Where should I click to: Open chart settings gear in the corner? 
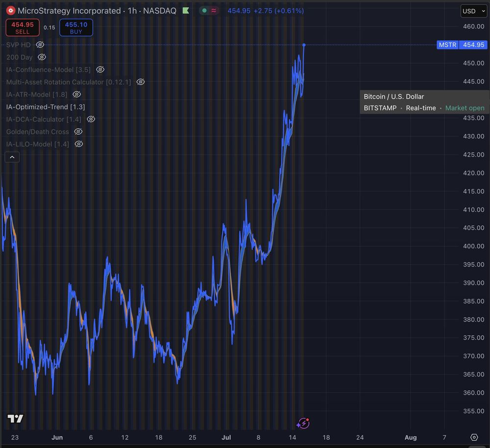tap(474, 437)
